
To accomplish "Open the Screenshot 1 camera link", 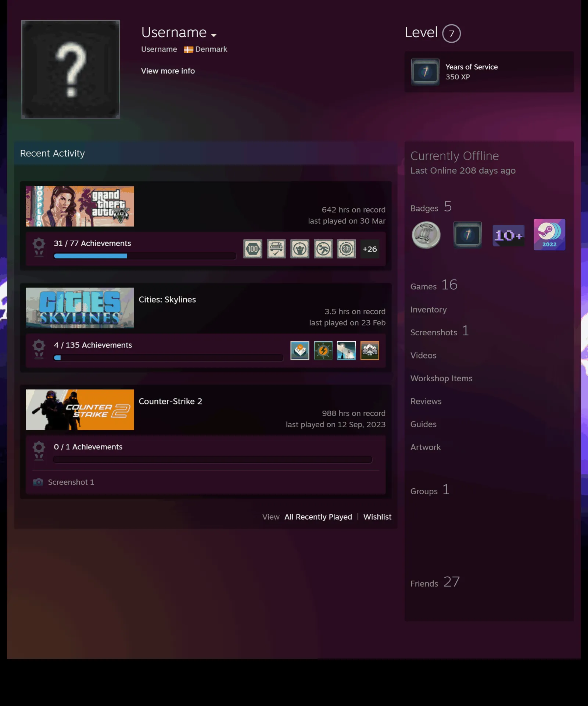I will click(x=64, y=482).
